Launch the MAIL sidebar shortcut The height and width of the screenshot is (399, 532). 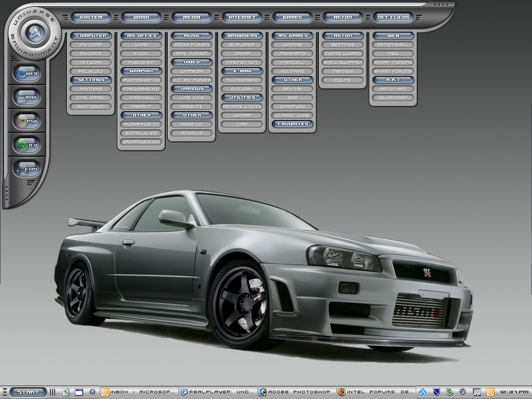pyautogui.click(x=26, y=97)
